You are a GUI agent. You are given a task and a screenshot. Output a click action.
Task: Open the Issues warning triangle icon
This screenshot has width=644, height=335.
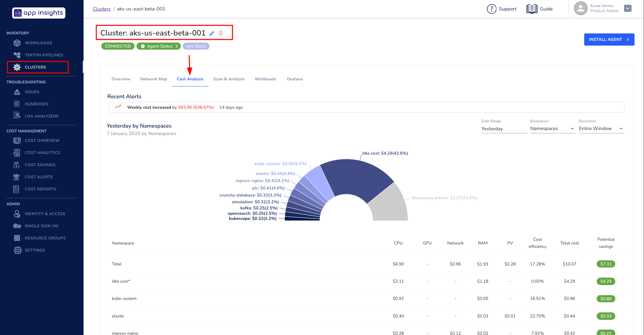tap(17, 92)
